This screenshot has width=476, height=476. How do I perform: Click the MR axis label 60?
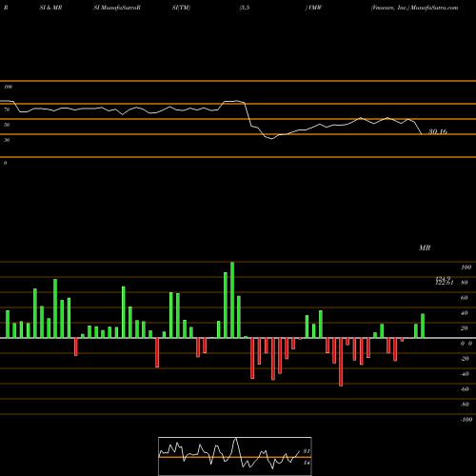click(x=465, y=298)
